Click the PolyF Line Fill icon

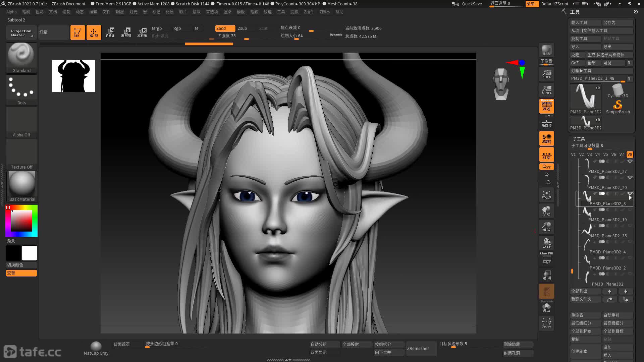click(546, 258)
